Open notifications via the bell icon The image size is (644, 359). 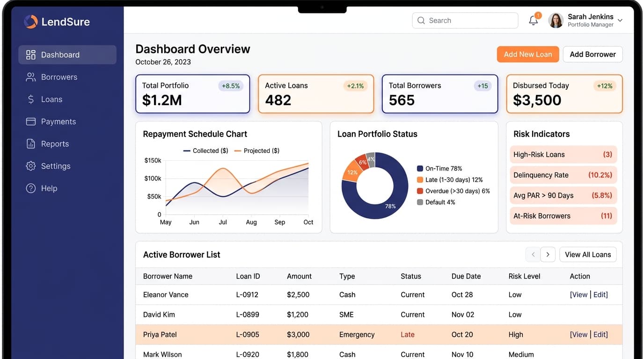tap(534, 21)
